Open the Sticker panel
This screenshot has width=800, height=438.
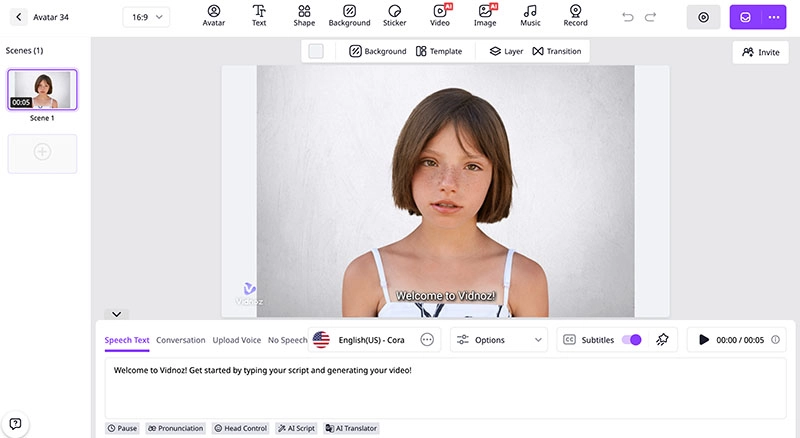[394, 16]
